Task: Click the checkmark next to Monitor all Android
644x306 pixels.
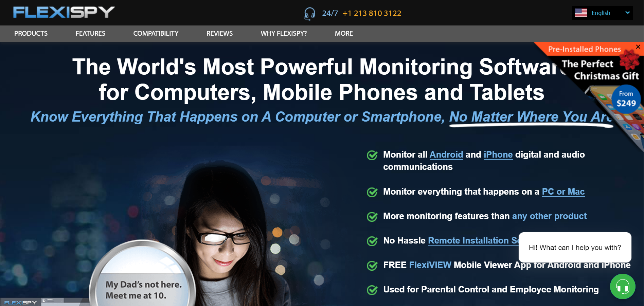Action: [372, 155]
